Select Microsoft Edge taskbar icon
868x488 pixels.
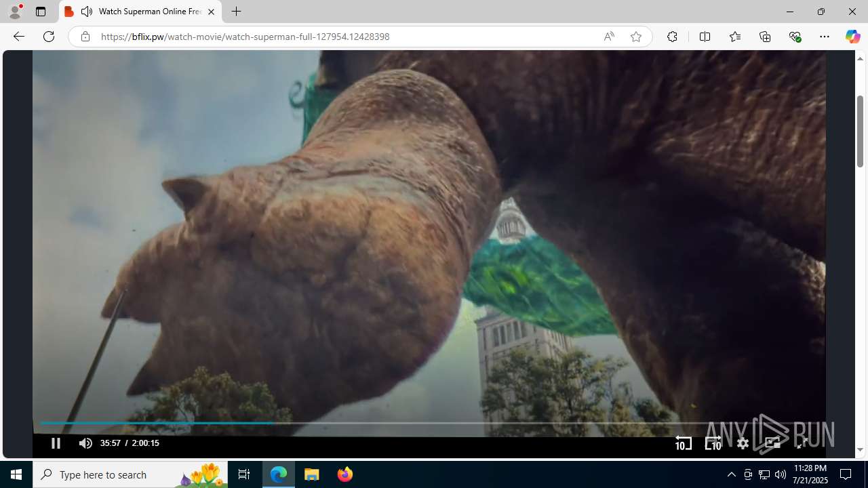coord(279,474)
